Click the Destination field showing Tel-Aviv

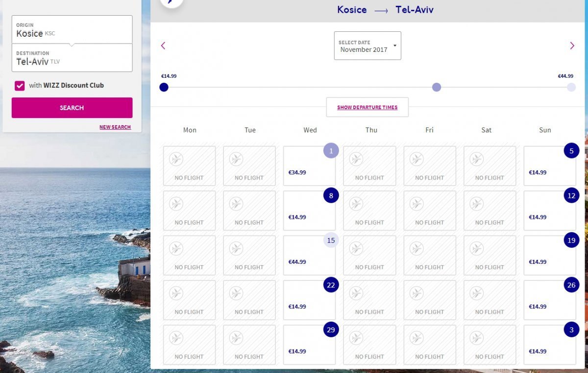click(72, 58)
